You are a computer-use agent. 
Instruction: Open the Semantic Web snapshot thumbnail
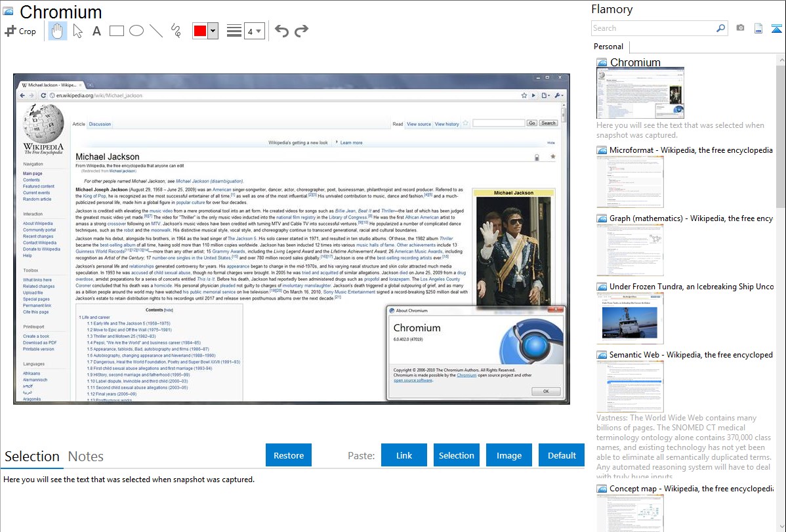click(x=630, y=386)
